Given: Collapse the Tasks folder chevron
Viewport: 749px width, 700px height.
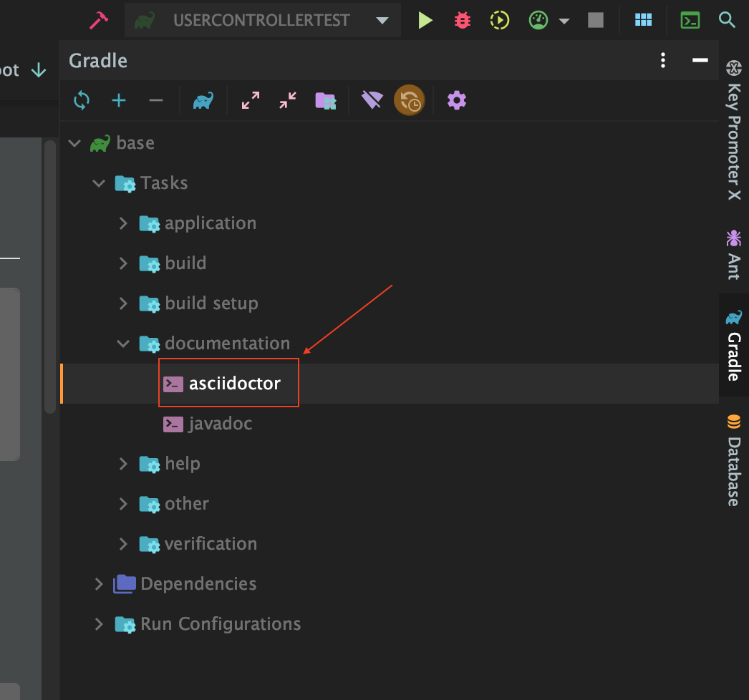Looking at the screenshot, I should point(99,183).
